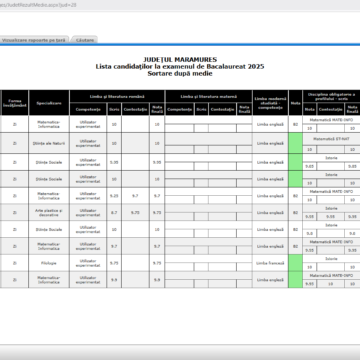Click the 'Zi' cell in the Arte plastice row
Image resolution: width=360 pixels, height=360 pixels.
click(x=15, y=213)
